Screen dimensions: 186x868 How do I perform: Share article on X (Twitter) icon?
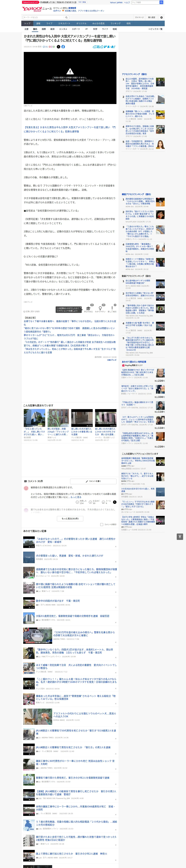click(x=58, y=47)
